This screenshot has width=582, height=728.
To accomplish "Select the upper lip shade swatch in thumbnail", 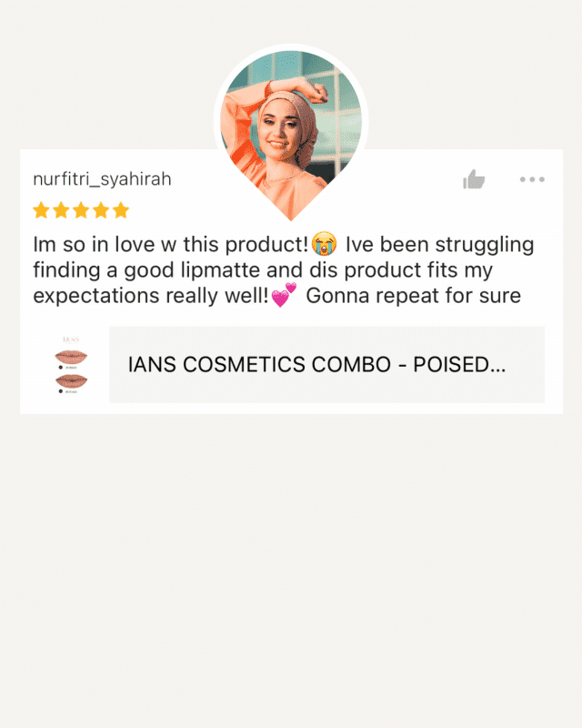I will point(71,357).
